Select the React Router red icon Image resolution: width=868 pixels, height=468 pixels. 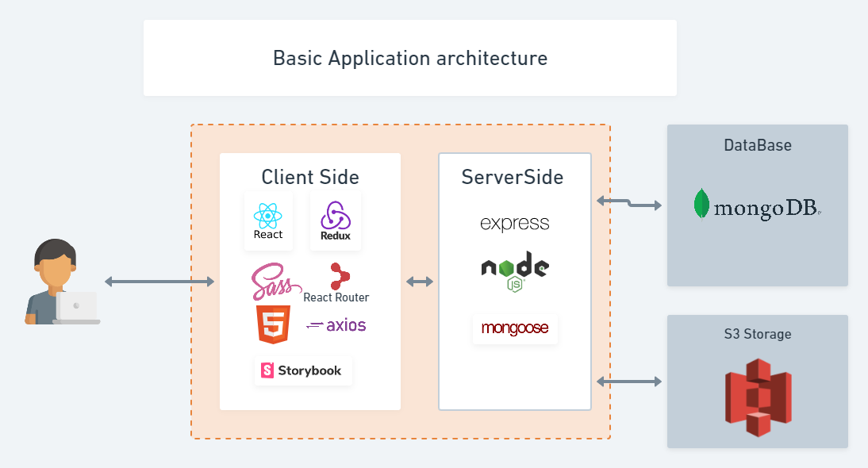(x=340, y=276)
